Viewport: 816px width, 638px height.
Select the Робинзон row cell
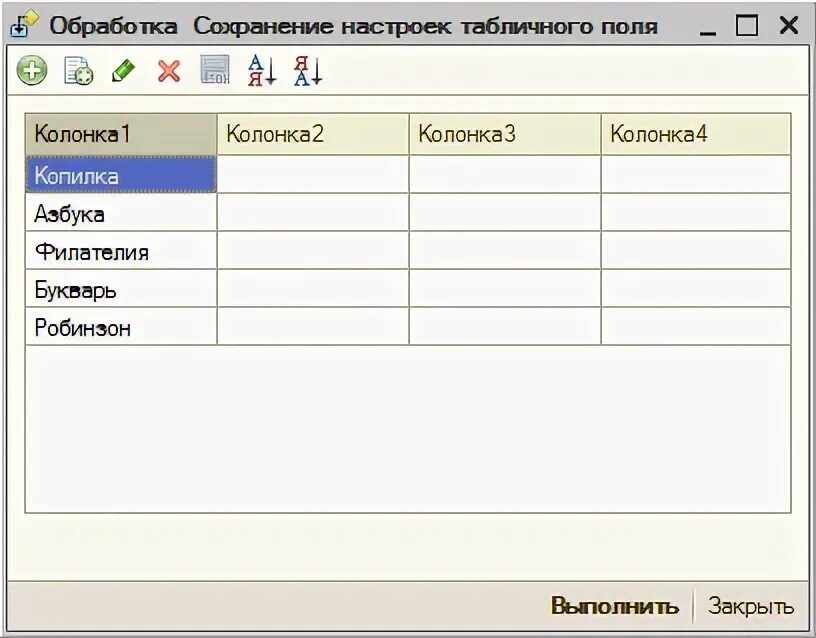pyautogui.click(x=121, y=326)
